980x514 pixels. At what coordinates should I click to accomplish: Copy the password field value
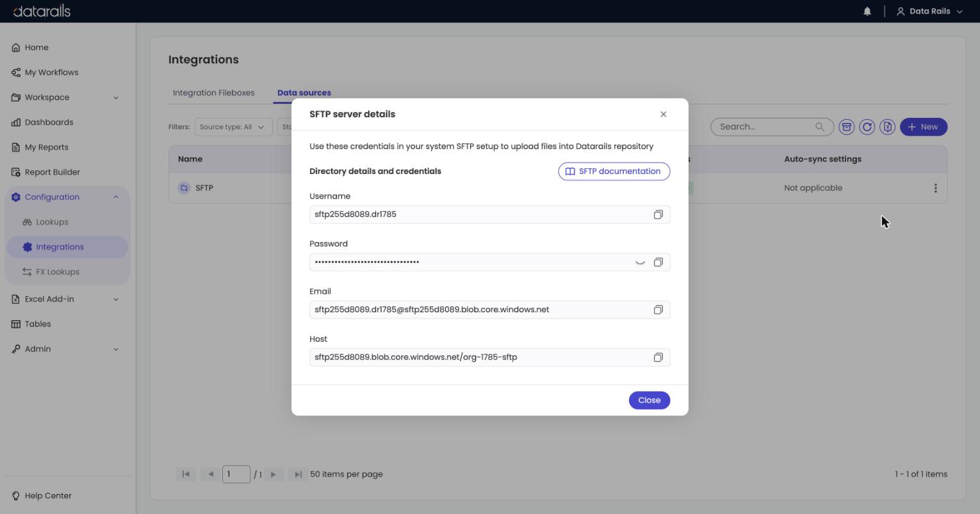coord(658,262)
